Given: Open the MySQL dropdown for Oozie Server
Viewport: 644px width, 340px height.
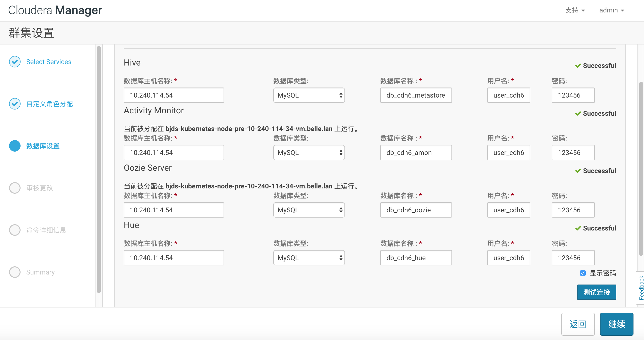Looking at the screenshot, I should point(308,210).
